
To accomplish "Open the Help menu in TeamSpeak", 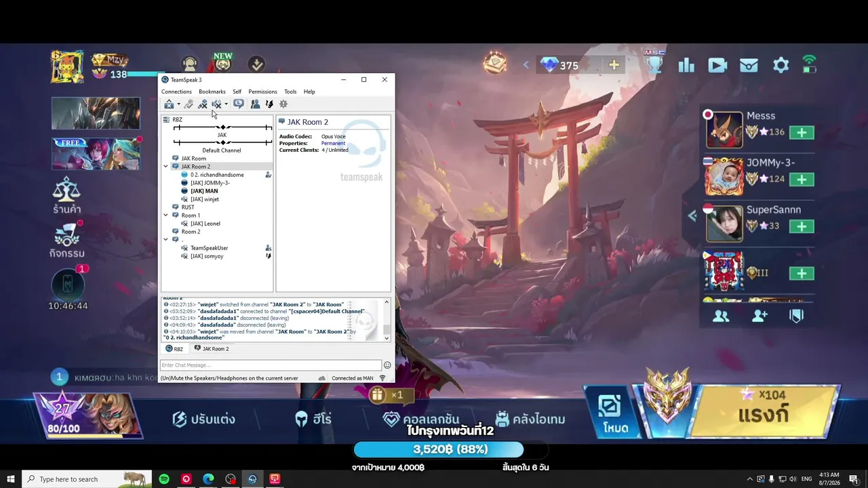I will [309, 91].
